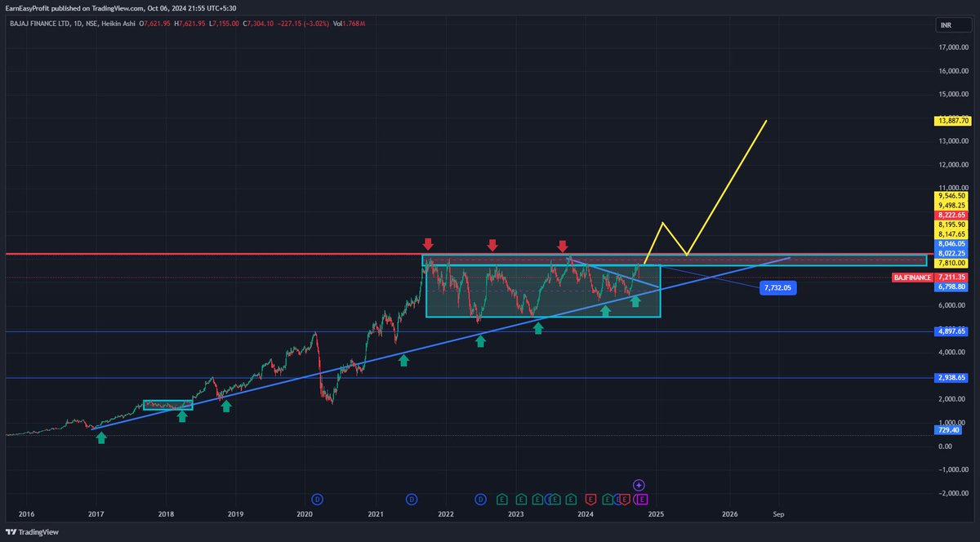
Task: Click the 2018 label on the time axis
Action: (x=166, y=514)
